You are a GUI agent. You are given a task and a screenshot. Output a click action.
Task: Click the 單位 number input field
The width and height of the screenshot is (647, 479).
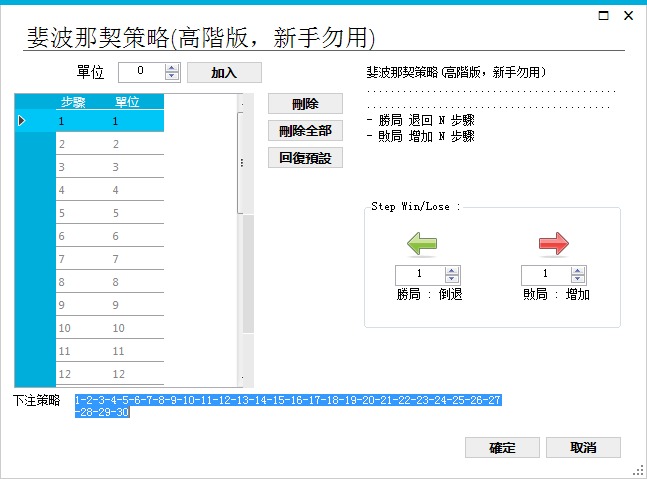click(x=140, y=72)
